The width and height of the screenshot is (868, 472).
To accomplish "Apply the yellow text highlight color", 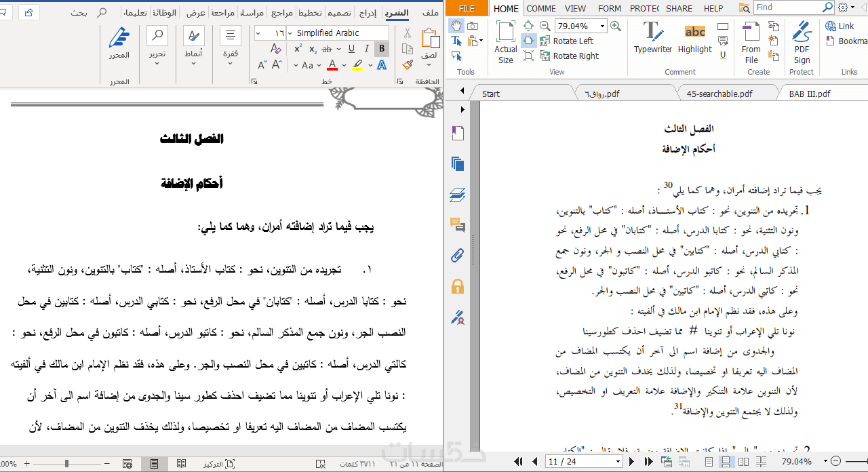I will [x=358, y=65].
